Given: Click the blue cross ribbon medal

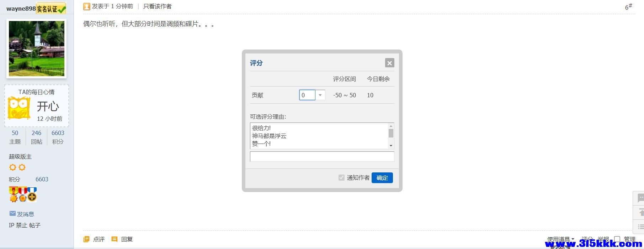Looking at the screenshot, I should point(32,194).
